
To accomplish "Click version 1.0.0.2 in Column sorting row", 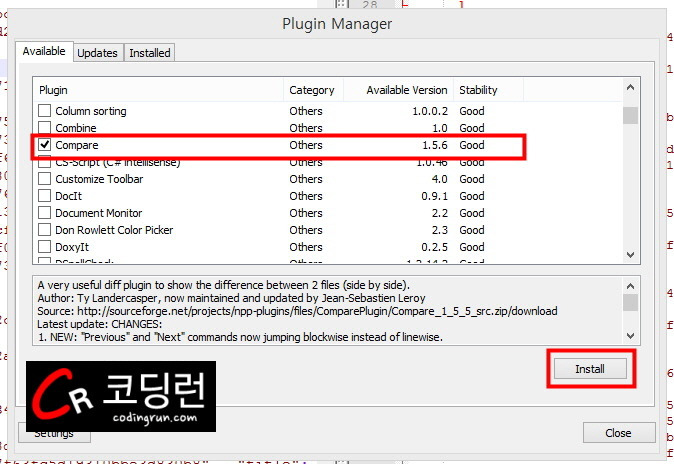I will click(x=430, y=111).
